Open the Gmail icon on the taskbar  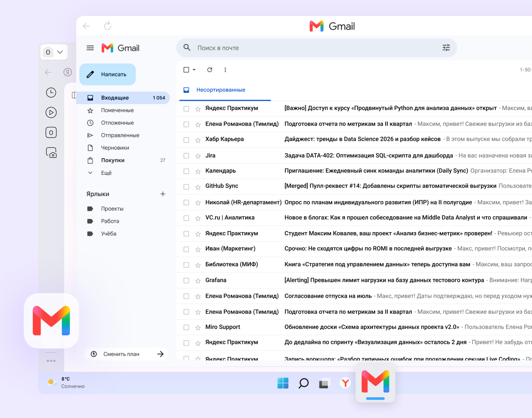375,382
